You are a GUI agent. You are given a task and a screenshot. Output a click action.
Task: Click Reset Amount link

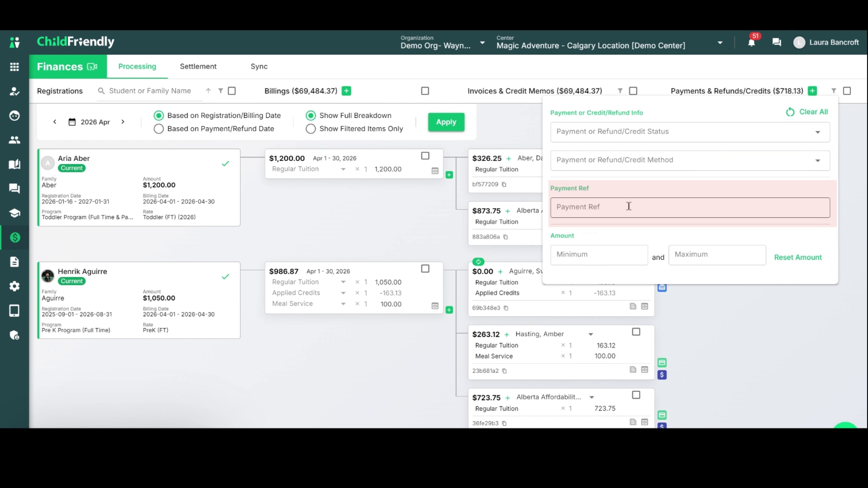click(798, 257)
